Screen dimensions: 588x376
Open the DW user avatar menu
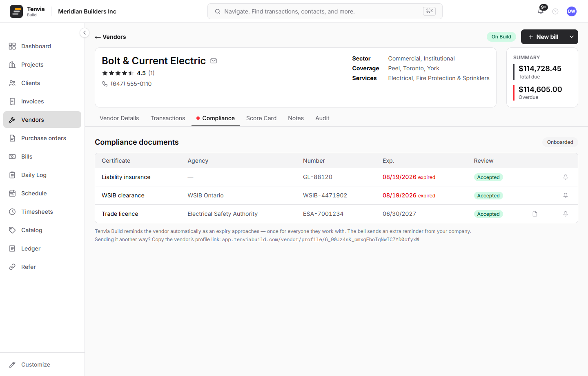pos(572,11)
